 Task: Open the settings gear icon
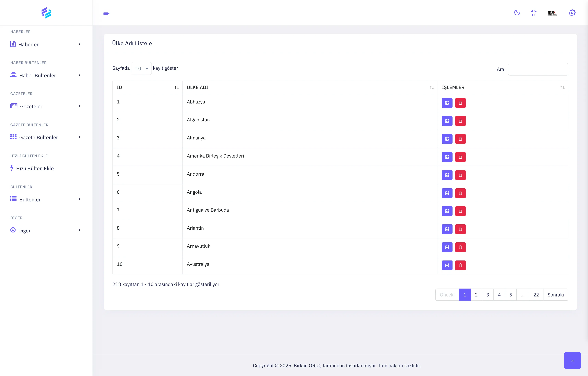[572, 13]
